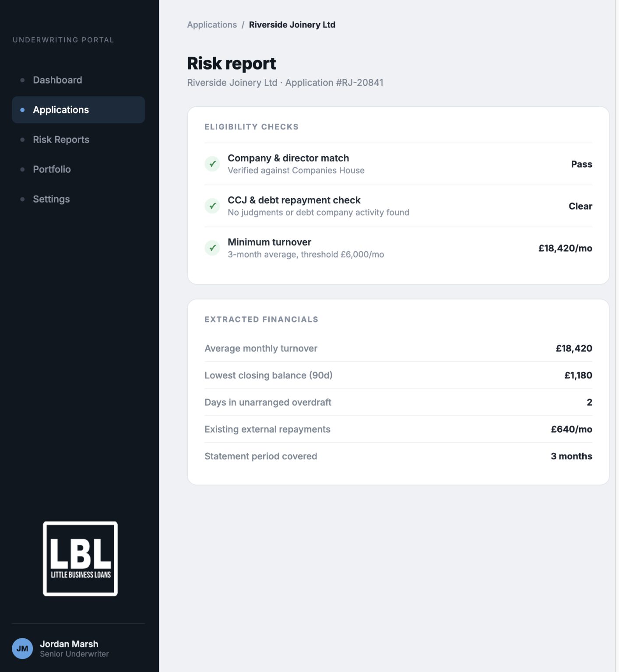The width and height of the screenshot is (619, 672).
Task: Click the LBL Little Business Loans logo
Action: click(80, 559)
